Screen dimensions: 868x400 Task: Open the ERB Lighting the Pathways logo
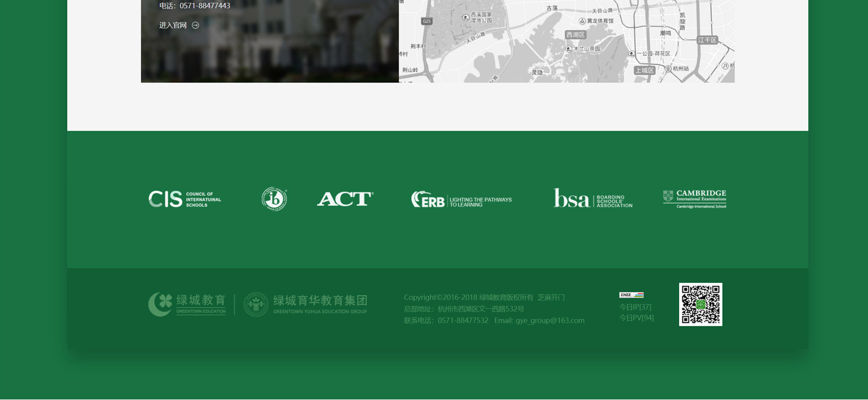(461, 200)
